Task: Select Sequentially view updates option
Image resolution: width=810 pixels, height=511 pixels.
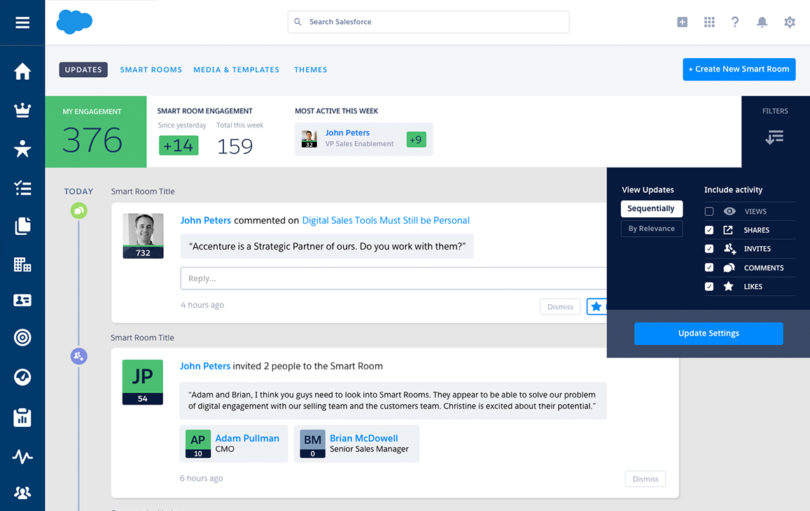Action: tap(651, 209)
